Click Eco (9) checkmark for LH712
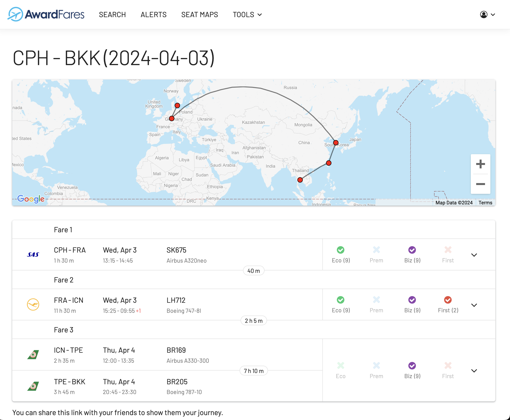This screenshot has width=510, height=420. (x=340, y=300)
